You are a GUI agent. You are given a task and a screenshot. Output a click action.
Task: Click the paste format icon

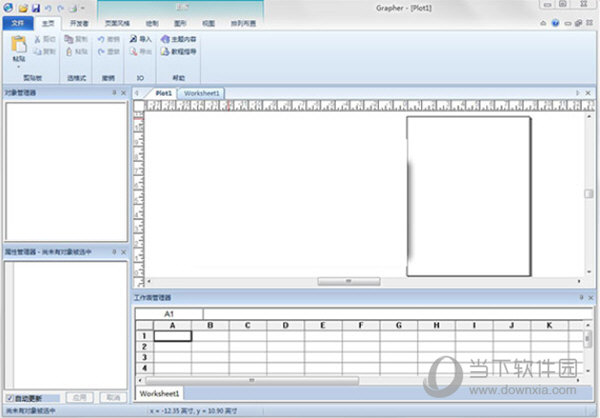pos(69,51)
